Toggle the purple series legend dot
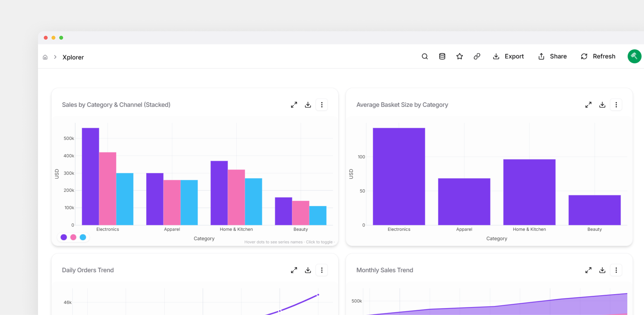 click(x=64, y=237)
